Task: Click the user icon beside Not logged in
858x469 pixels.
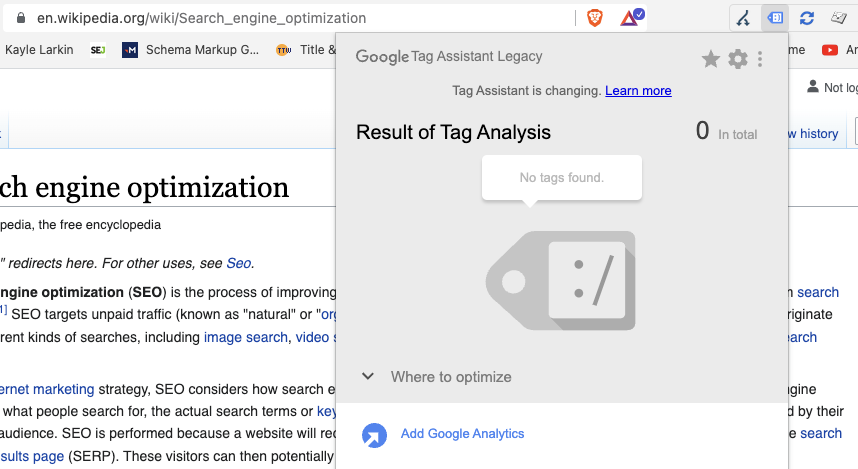Action: click(813, 86)
